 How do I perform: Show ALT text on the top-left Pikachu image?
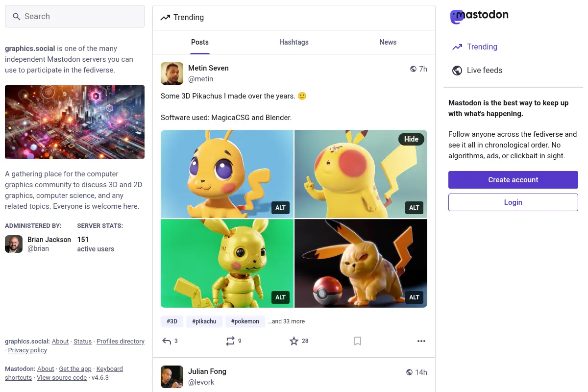[x=280, y=208]
